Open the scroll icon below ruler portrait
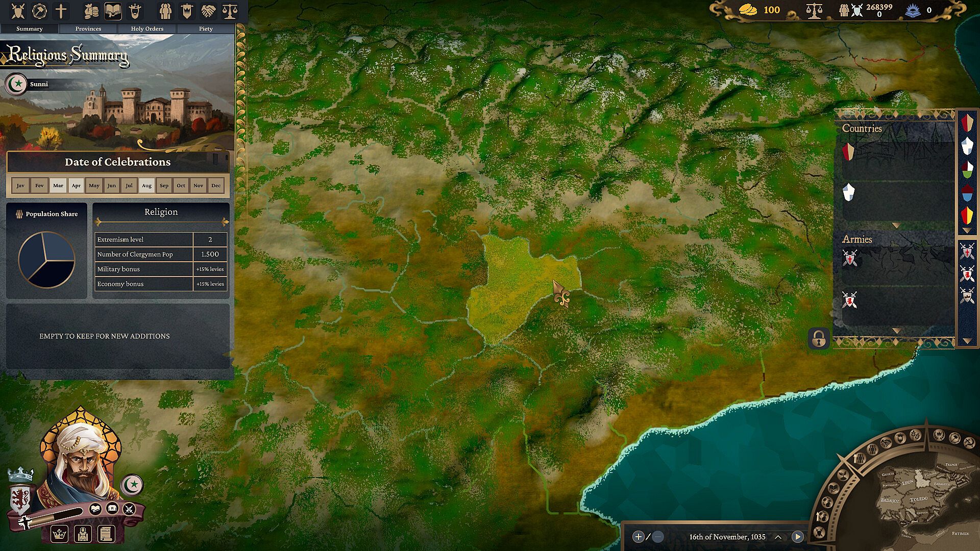 105,534
